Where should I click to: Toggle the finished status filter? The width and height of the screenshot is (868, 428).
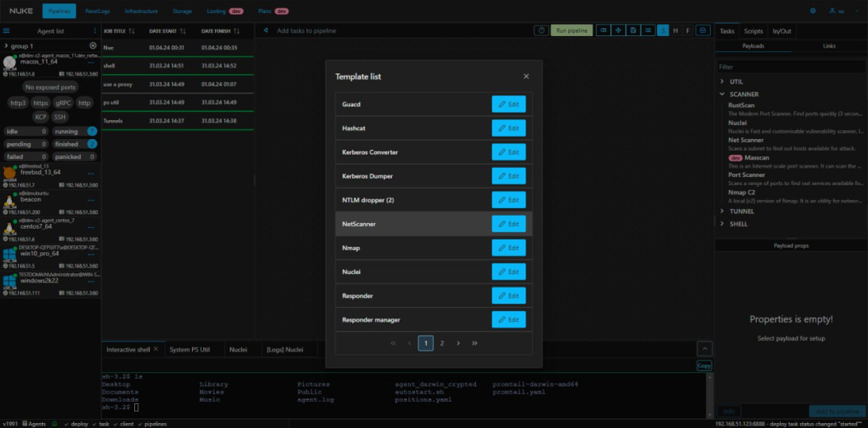coord(75,144)
